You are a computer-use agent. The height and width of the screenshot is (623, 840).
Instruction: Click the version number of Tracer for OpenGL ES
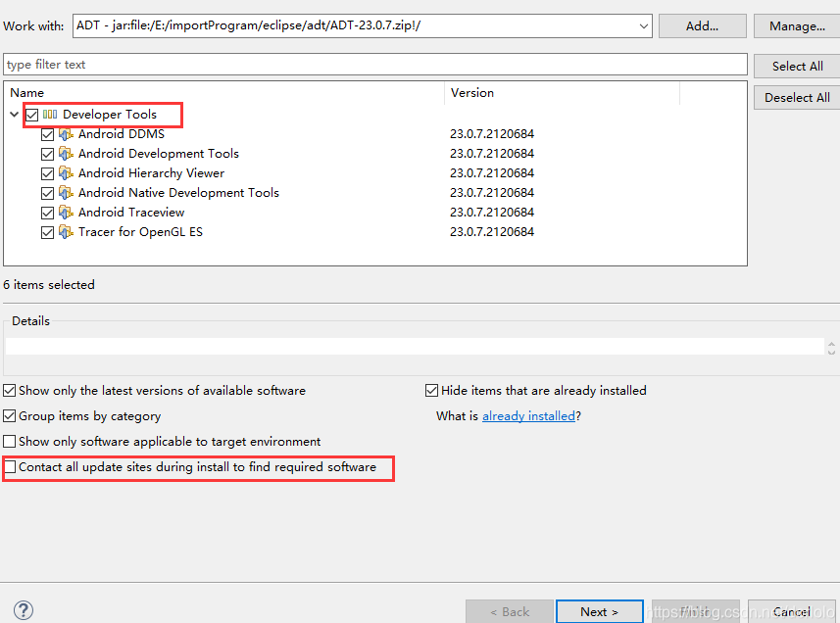492,232
